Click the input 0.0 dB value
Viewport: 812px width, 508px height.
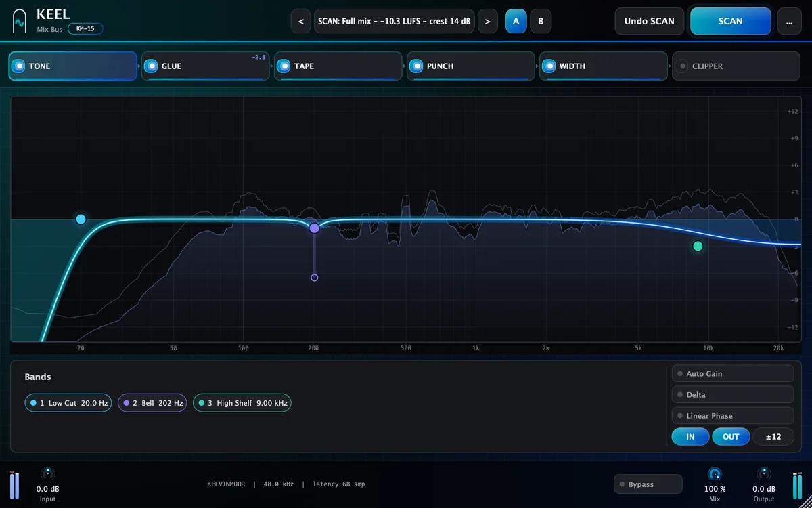click(x=47, y=489)
